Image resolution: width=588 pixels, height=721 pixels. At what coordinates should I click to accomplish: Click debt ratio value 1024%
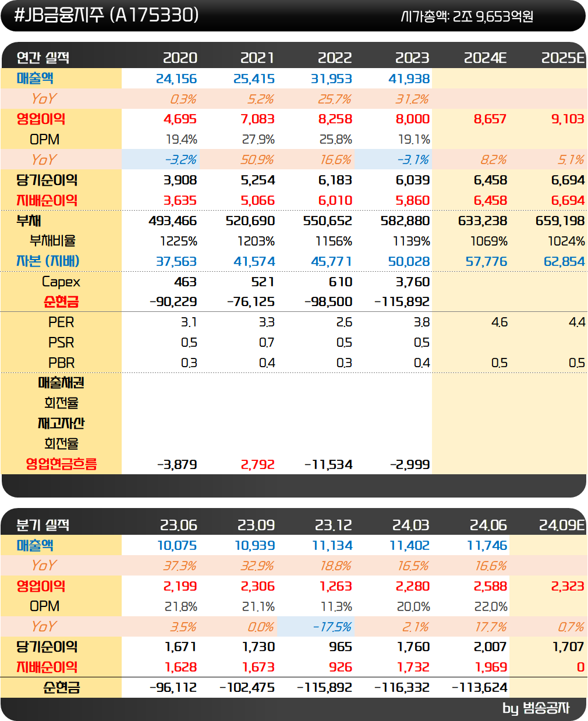coord(566,241)
